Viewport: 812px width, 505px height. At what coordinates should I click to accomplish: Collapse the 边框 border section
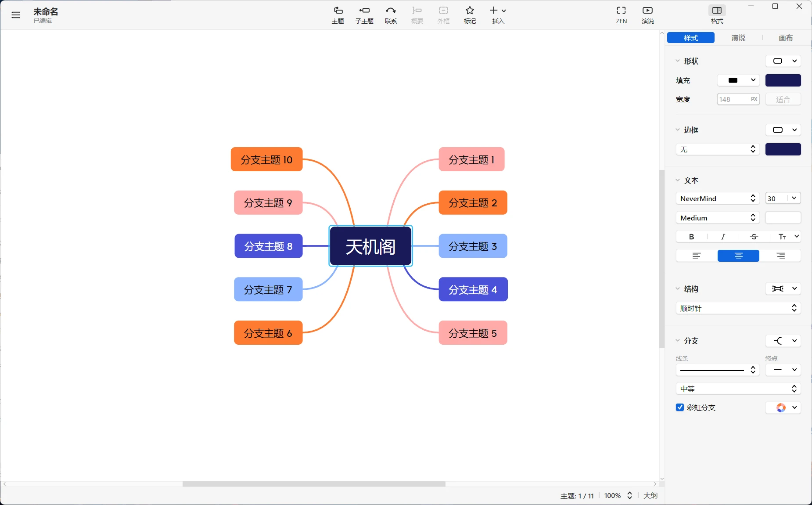coord(678,130)
